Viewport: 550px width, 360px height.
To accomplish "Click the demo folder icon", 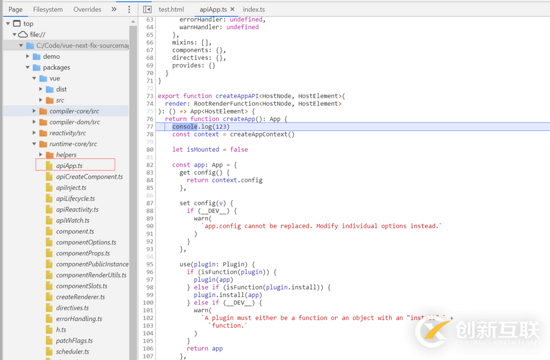I will (x=37, y=56).
